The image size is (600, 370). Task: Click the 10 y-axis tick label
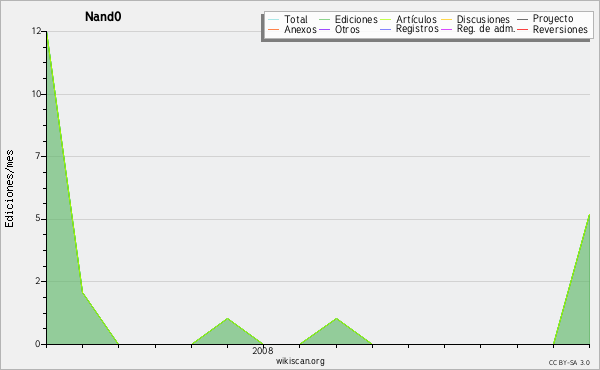click(36, 94)
